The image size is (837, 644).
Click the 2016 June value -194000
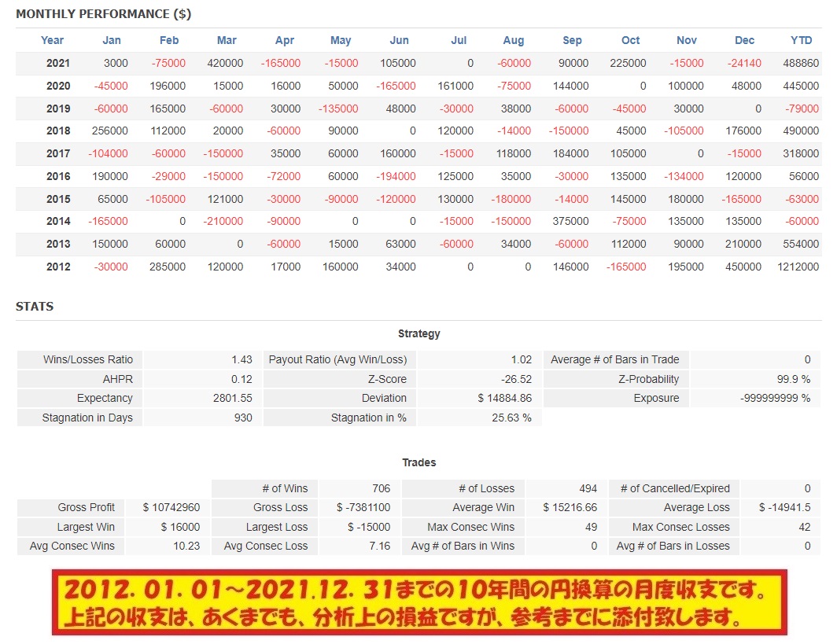tap(395, 177)
